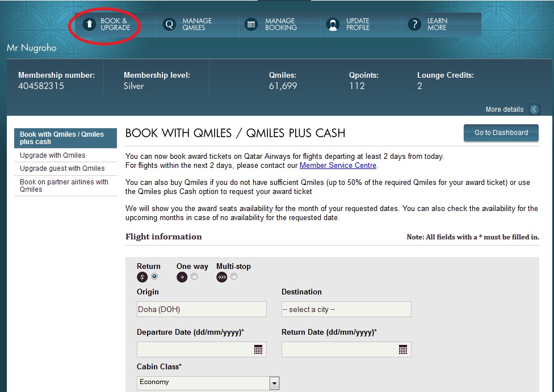
Task: Expand the Cabin Class dropdown
Action: (x=274, y=383)
